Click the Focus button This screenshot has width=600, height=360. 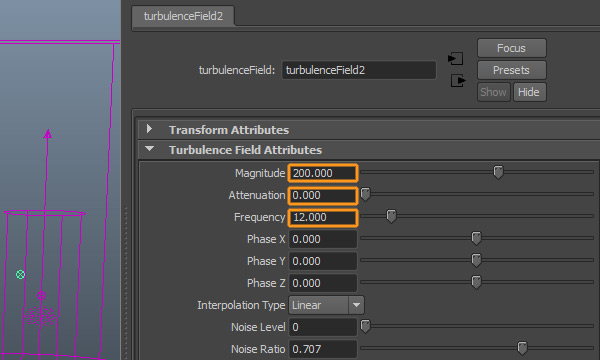coord(512,48)
